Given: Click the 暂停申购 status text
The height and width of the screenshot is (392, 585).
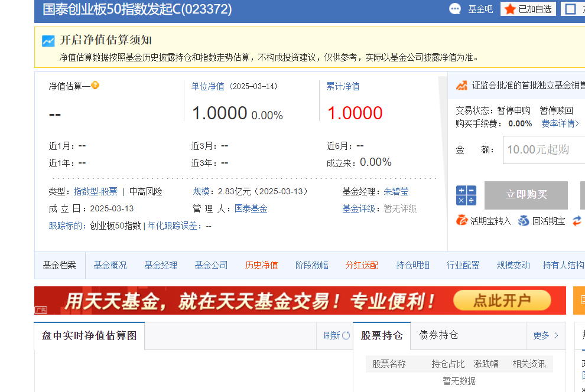Looking at the screenshot, I should [x=513, y=110].
